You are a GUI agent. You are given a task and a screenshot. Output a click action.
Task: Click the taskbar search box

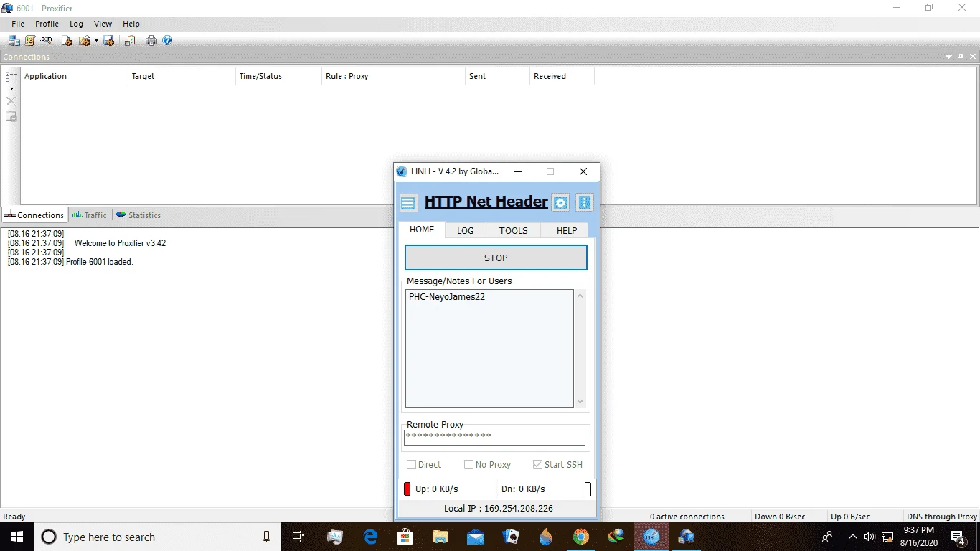(x=157, y=537)
